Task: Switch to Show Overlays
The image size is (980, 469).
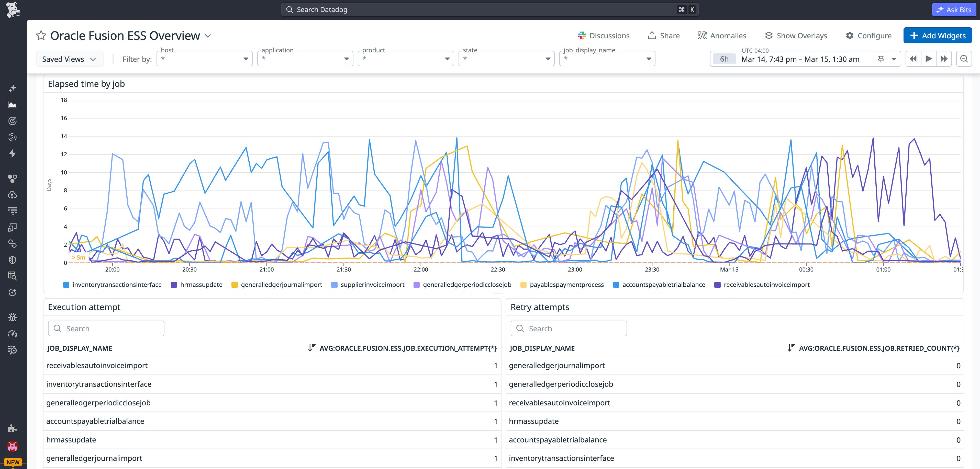Action: pyautogui.click(x=796, y=35)
